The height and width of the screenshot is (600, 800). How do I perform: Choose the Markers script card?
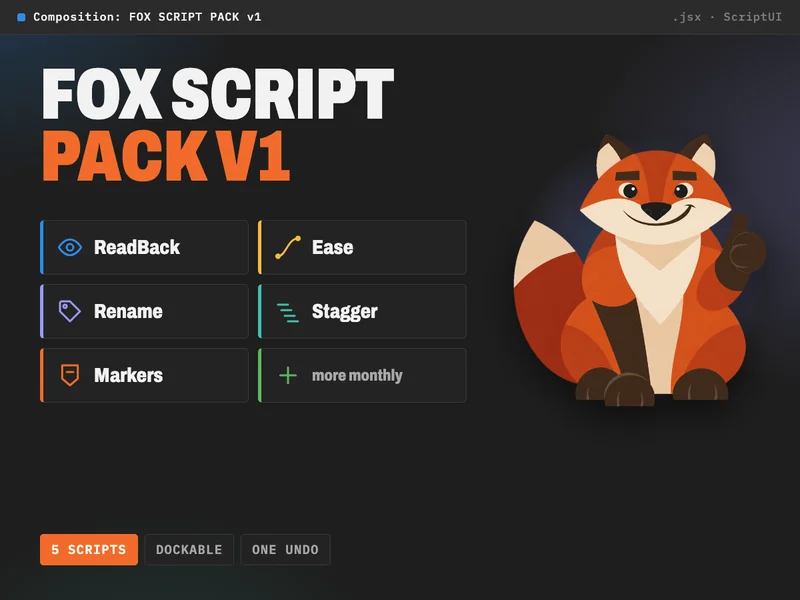144,376
